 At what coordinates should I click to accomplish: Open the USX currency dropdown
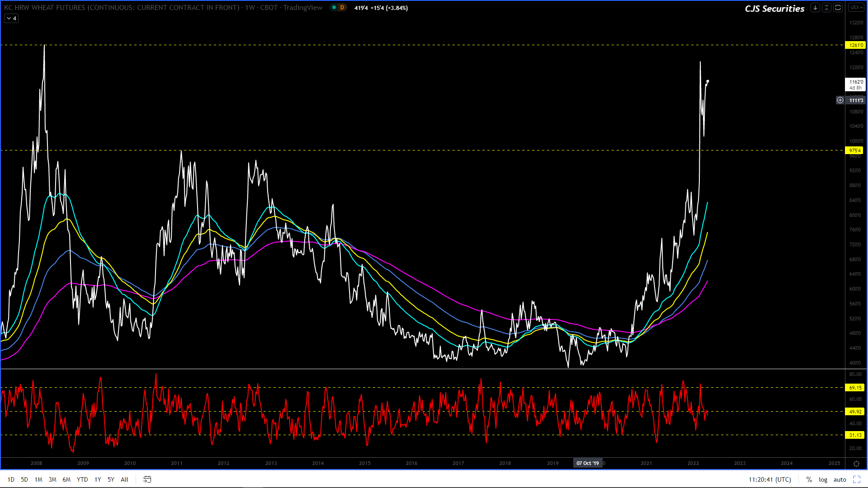pos(856,8)
